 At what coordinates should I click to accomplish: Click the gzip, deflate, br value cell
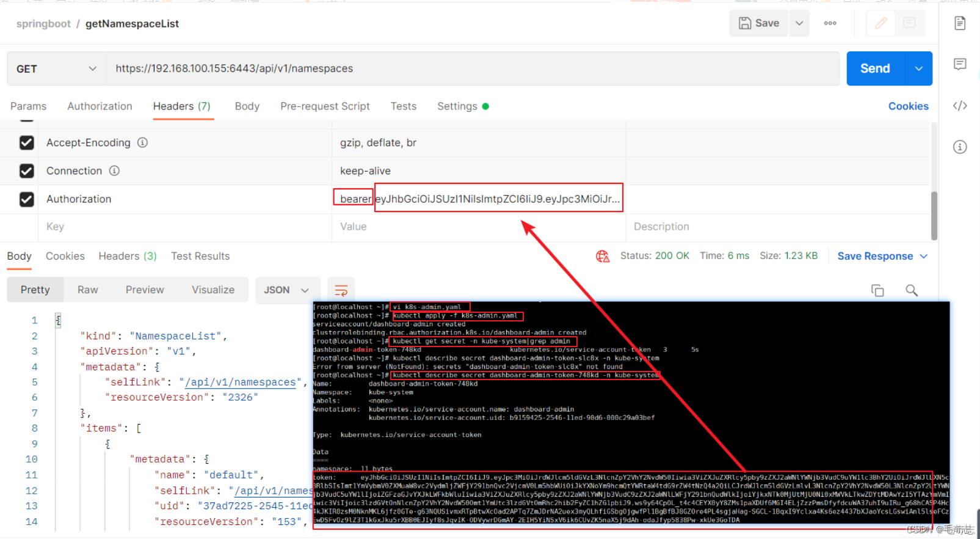(479, 142)
